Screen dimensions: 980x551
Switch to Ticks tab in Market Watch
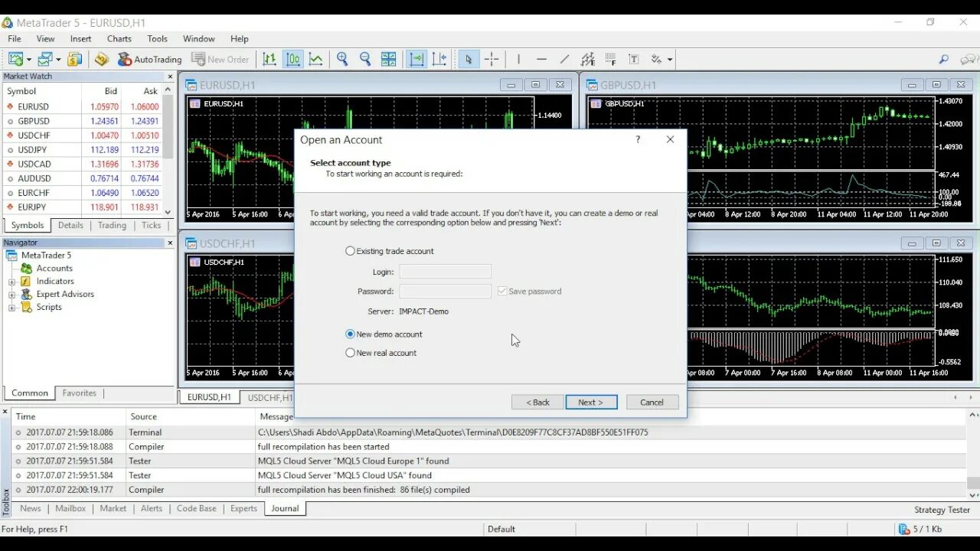click(152, 226)
